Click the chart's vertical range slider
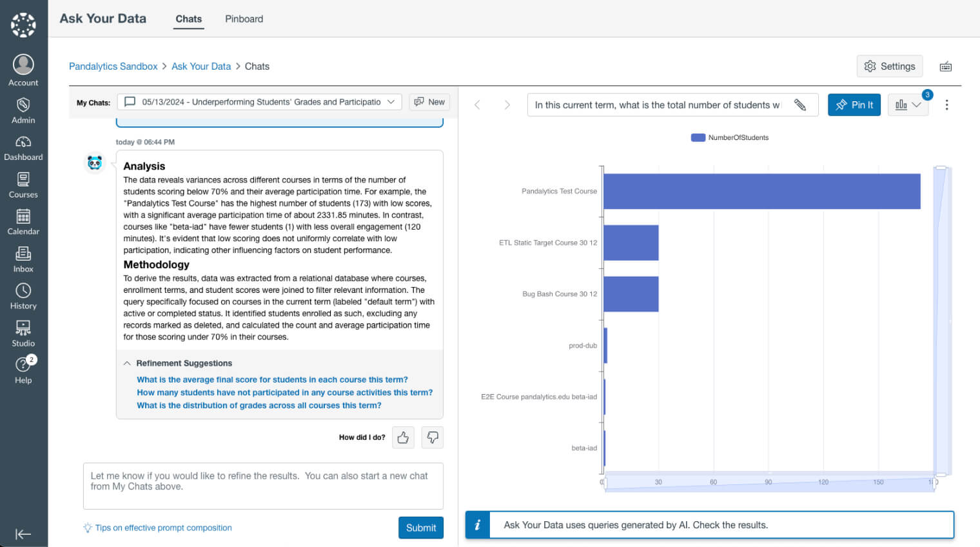980x547 pixels. (941, 321)
